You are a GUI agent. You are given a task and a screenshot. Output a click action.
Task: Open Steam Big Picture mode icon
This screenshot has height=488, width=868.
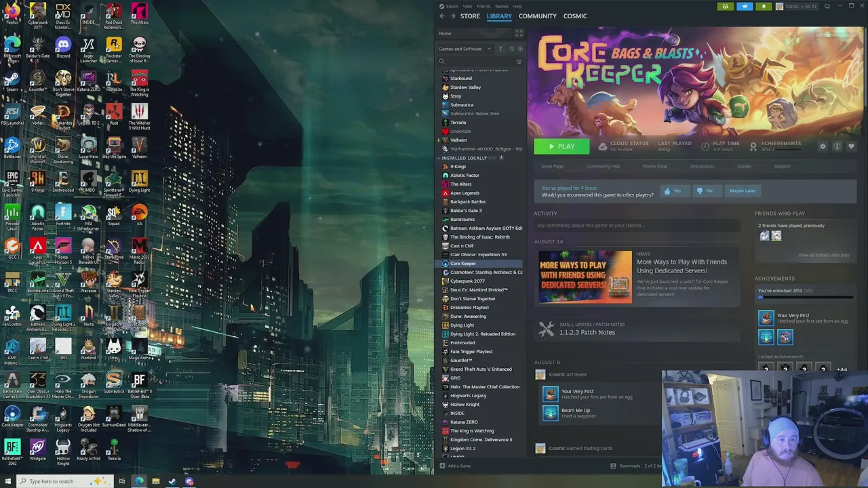coord(827,6)
